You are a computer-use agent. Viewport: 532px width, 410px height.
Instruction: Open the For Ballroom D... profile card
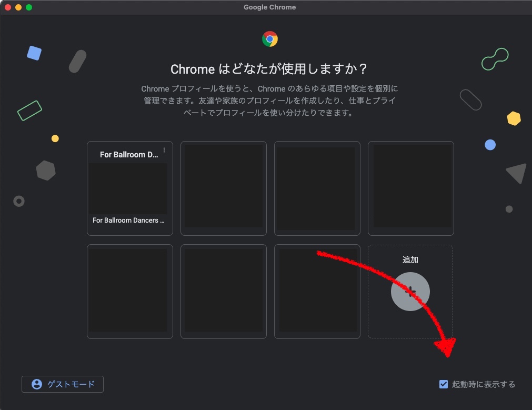(x=129, y=188)
